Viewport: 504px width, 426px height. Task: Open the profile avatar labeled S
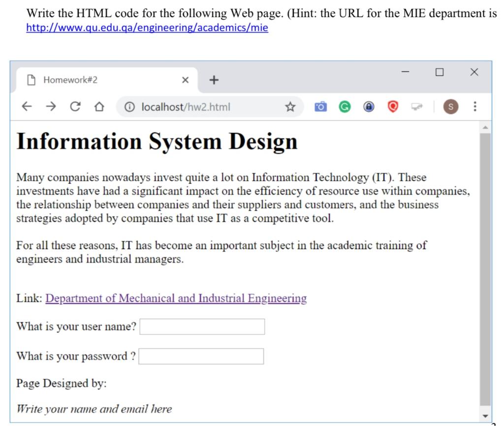[451, 107]
